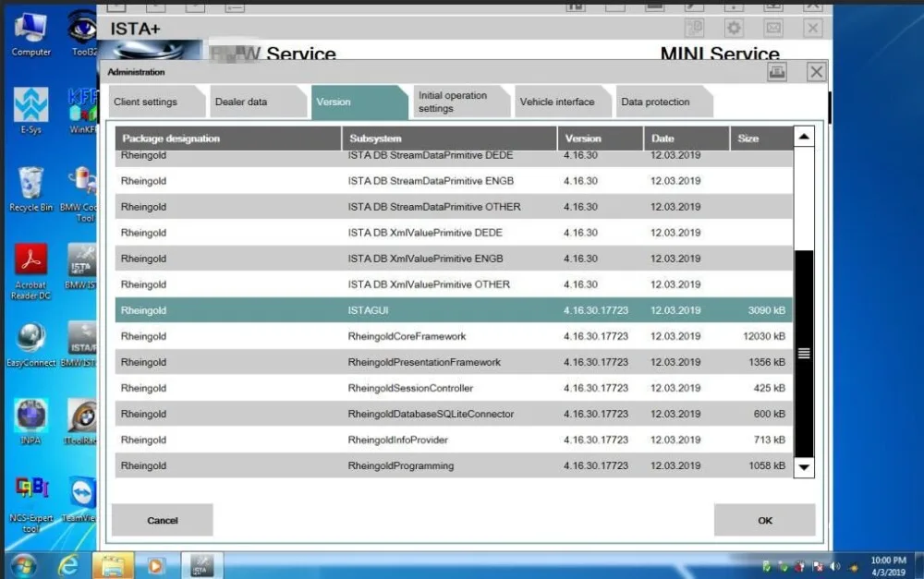The width and height of the screenshot is (924, 579).
Task: Launch E-Sys from the desktop
Action: pos(30,111)
